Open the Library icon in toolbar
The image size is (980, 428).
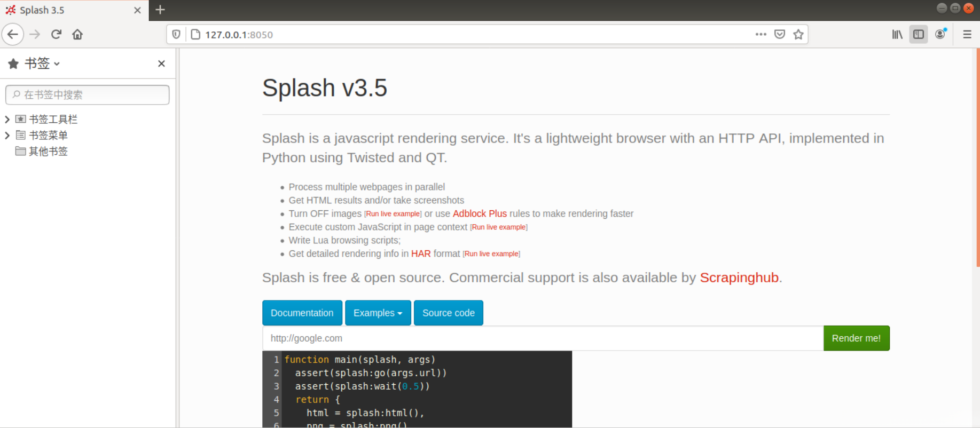[897, 35]
